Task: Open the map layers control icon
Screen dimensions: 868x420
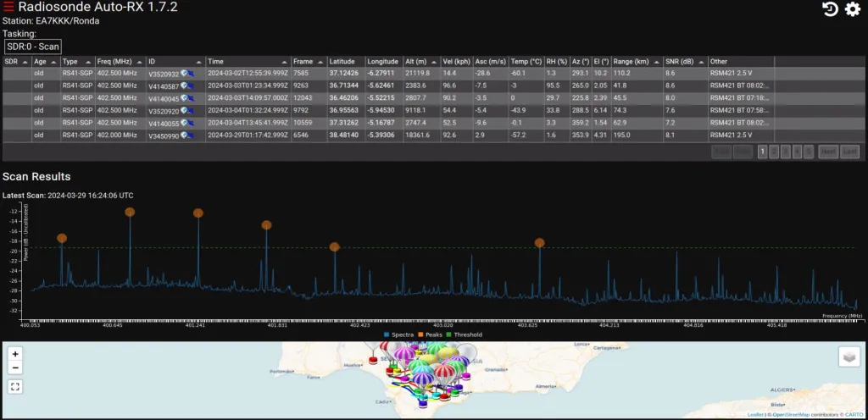Action: [x=849, y=357]
